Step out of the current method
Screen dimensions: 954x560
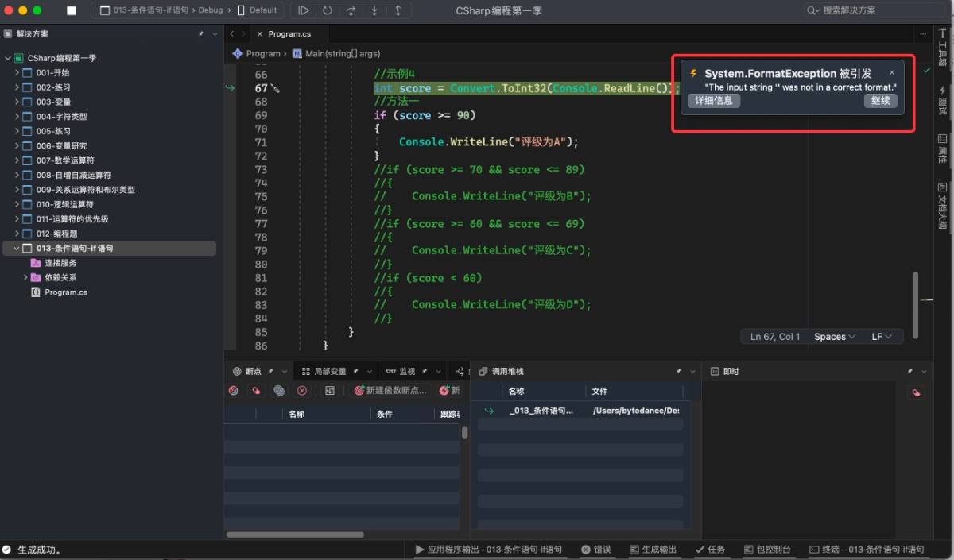pyautogui.click(x=397, y=10)
